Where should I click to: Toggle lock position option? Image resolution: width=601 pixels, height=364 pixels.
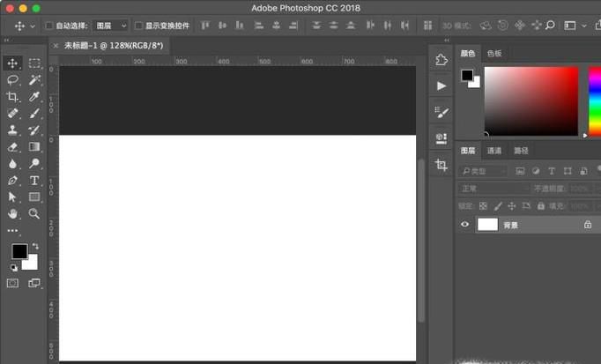click(x=512, y=206)
